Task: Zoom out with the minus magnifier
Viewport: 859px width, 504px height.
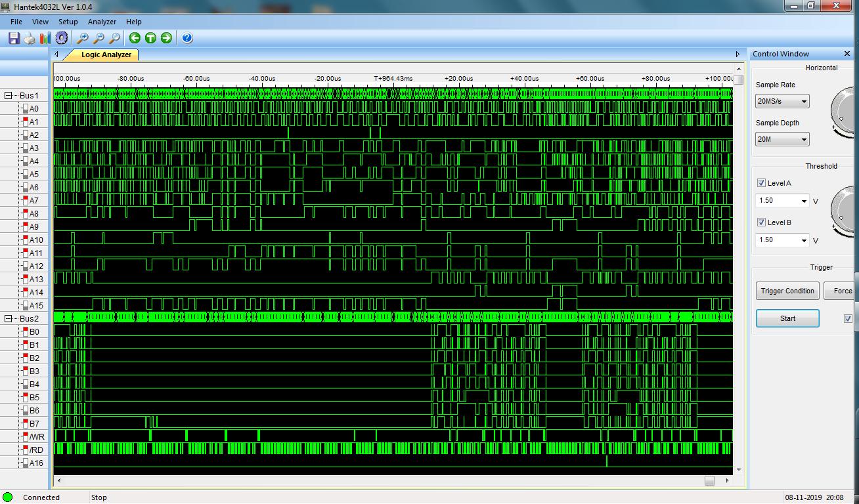Action: click(x=99, y=38)
